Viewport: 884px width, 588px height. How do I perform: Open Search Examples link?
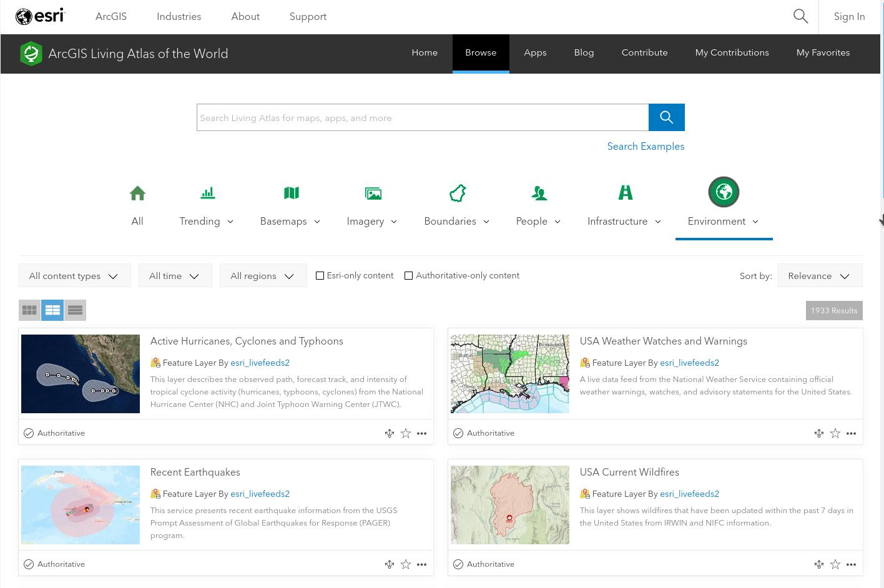[x=646, y=147]
